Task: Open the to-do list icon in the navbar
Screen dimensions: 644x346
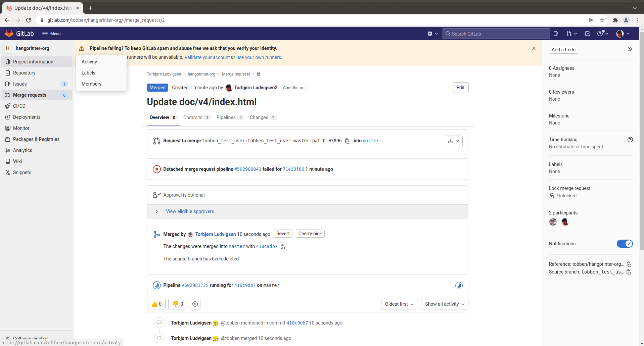Action: coord(588,34)
